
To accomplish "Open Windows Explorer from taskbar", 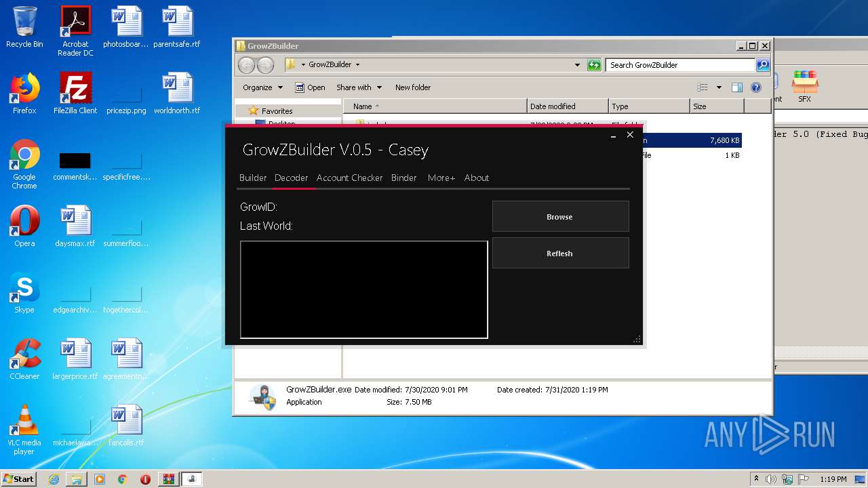I will pyautogui.click(x=77, y=479).
